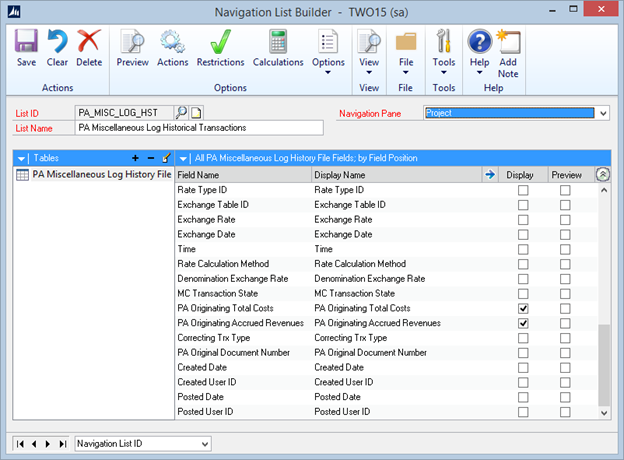Click the Posted Date field row
This screenshot has width=624, height=460.
tap(386, 397)
